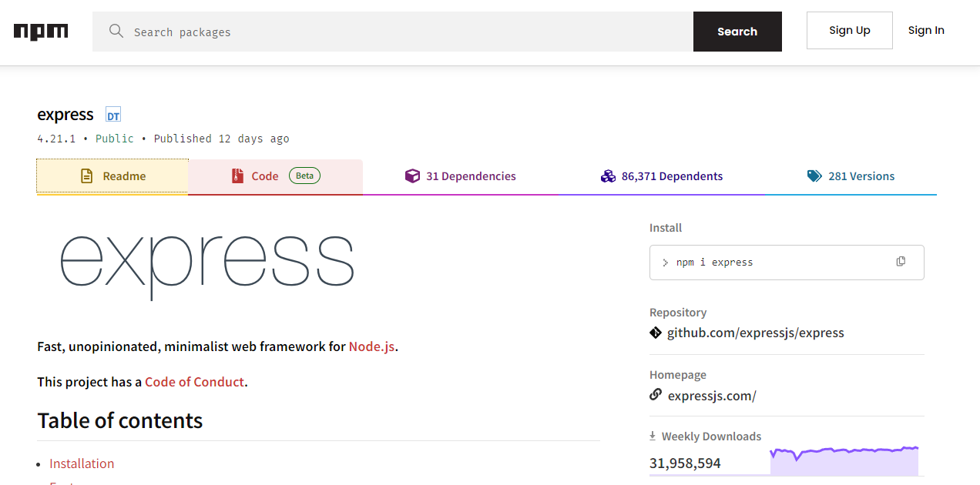This screenshot has height=485, width=980.
Task: Click the Public label
Action: pyautogui.click(x=115, y=139)
